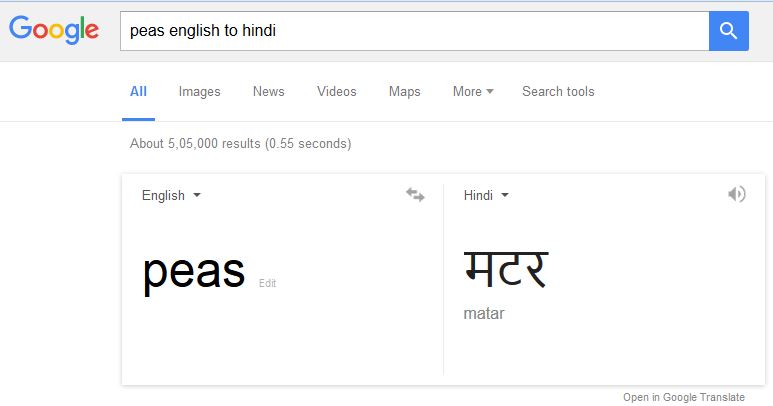Image resolution: width=773 pixels, height=406 pixels.
Task: Open the Videos tab
Action: click(337, 92)
